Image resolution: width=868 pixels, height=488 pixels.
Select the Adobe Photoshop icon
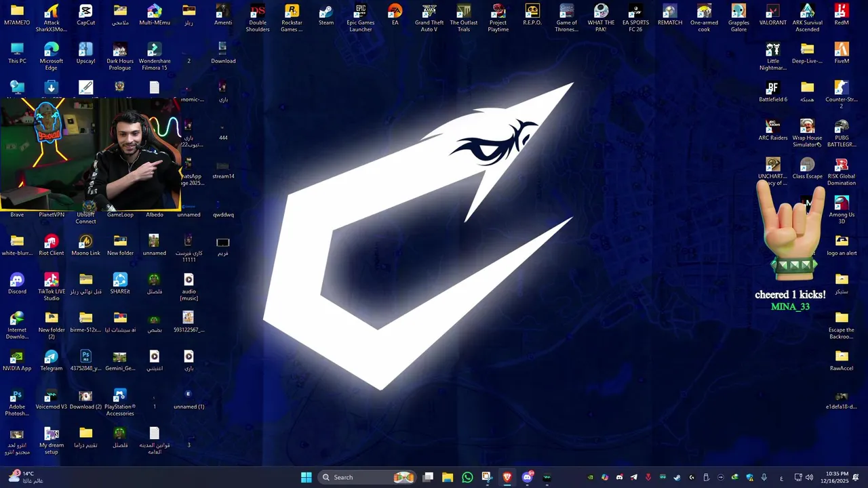point(17,403)
